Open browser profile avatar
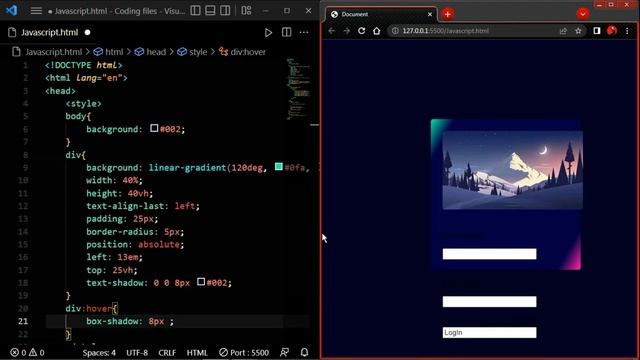 [612, 30]
